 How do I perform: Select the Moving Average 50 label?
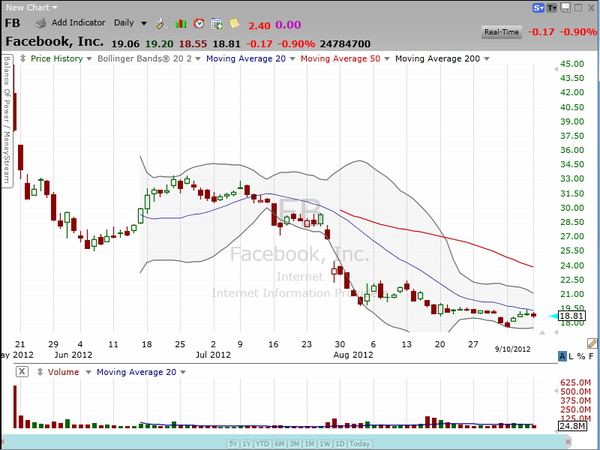coord(344,59)
